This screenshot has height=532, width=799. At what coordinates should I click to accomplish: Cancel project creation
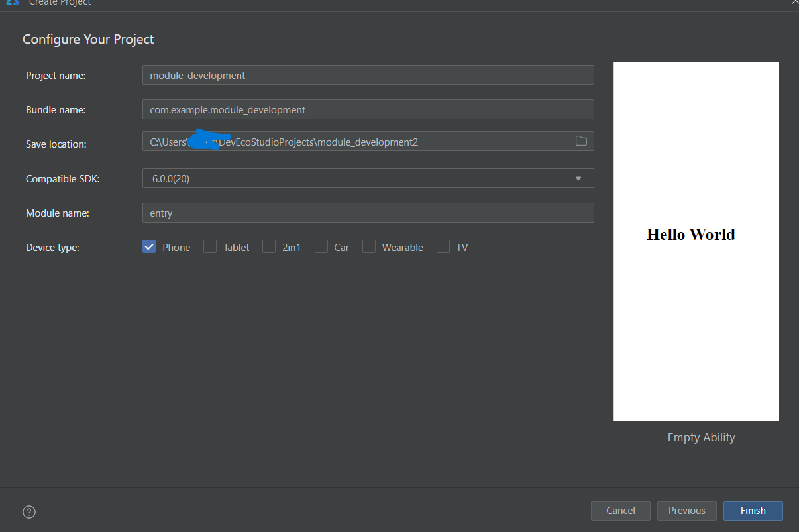(x=621, y=511)
